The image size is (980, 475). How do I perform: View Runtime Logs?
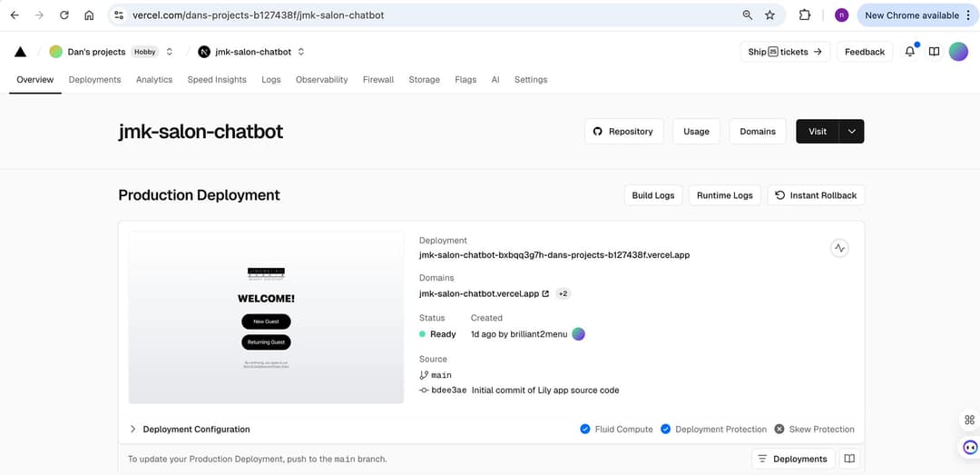(725, 195)
